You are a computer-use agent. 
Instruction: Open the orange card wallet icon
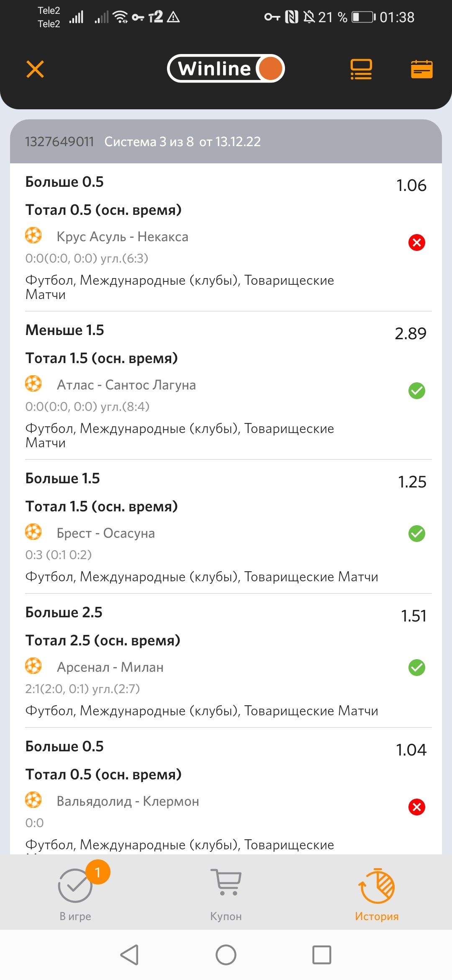421,69
